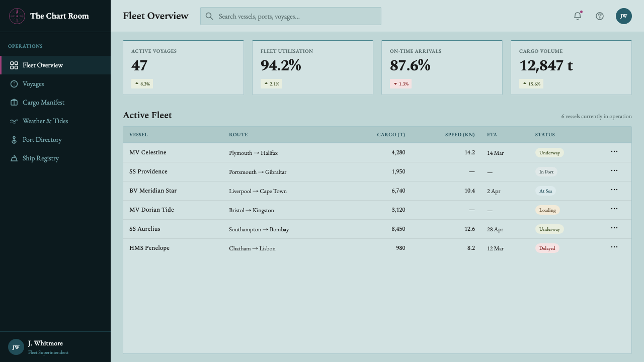Sort by the Route column header
This screenshot has width=644, height=362.
pyautogui.click(x=238, y=135)
